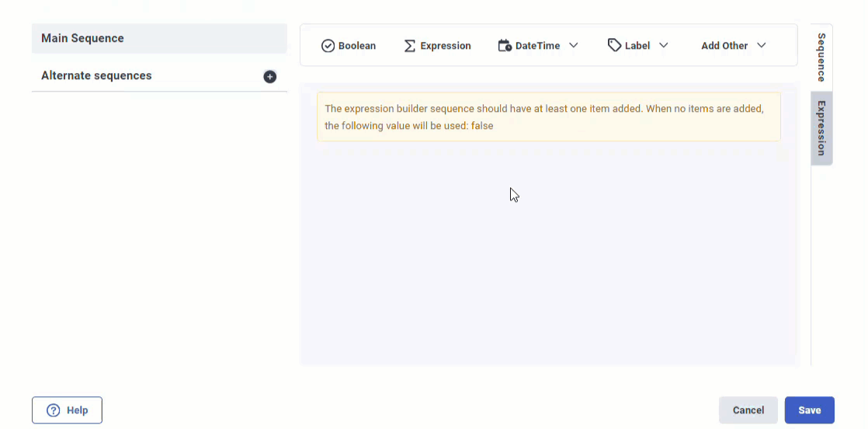Open the Add Other dropdown arrow
Image resolution: width=868 pixels, height=429 pixels.
(762, 46)
